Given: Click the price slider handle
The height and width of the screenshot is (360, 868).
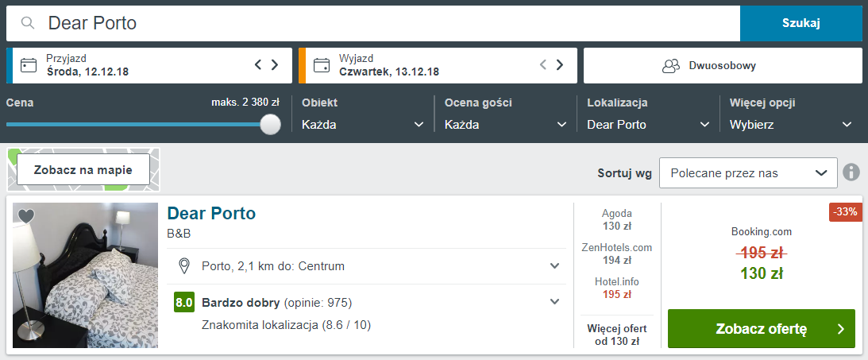Looking at the screenshot, I should click(x=270, y=124).
